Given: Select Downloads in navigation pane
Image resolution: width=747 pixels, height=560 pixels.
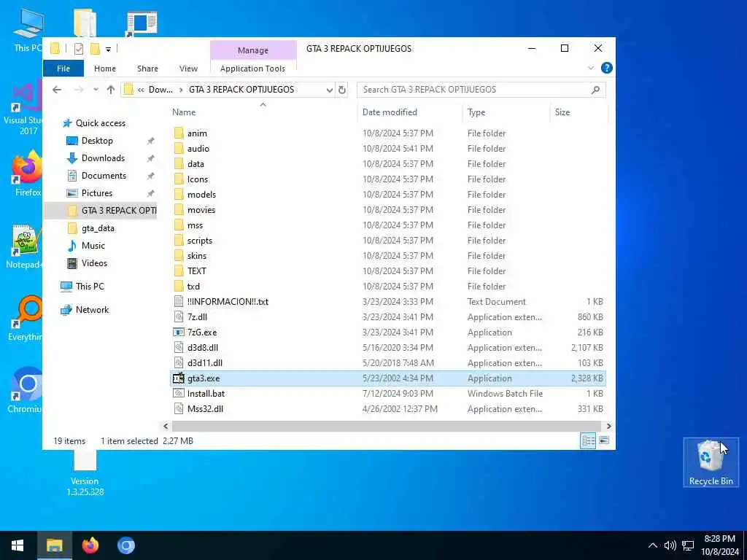Looking at the screenshot, I should (103, 158).
